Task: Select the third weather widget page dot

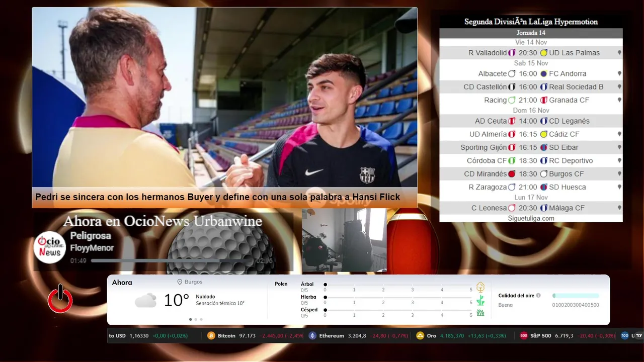Action: pyautogui.click(x=201, y=319)
